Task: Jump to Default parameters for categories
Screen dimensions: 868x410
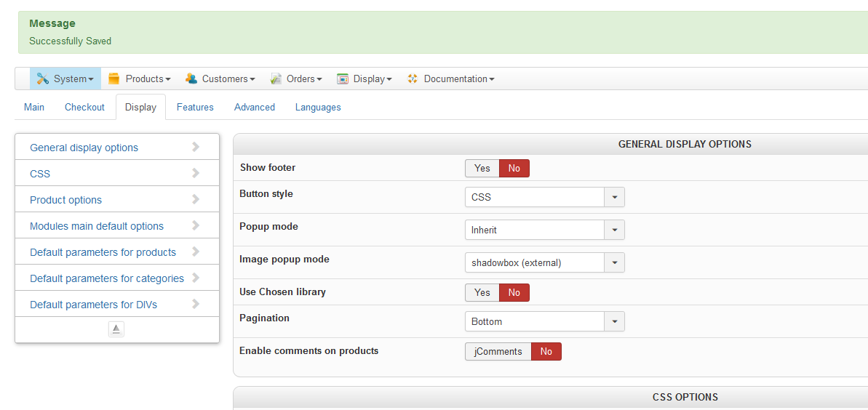Action: coord(107,278)
